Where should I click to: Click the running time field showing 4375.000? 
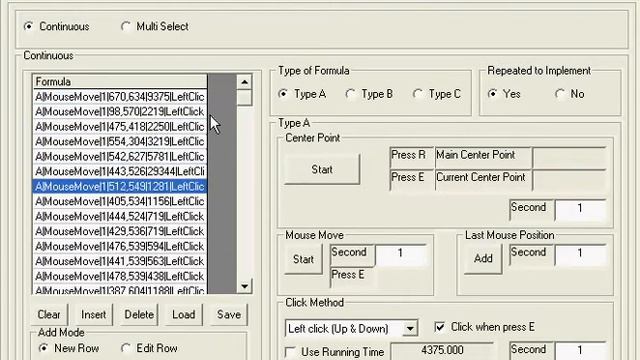[x=442, y=351]
